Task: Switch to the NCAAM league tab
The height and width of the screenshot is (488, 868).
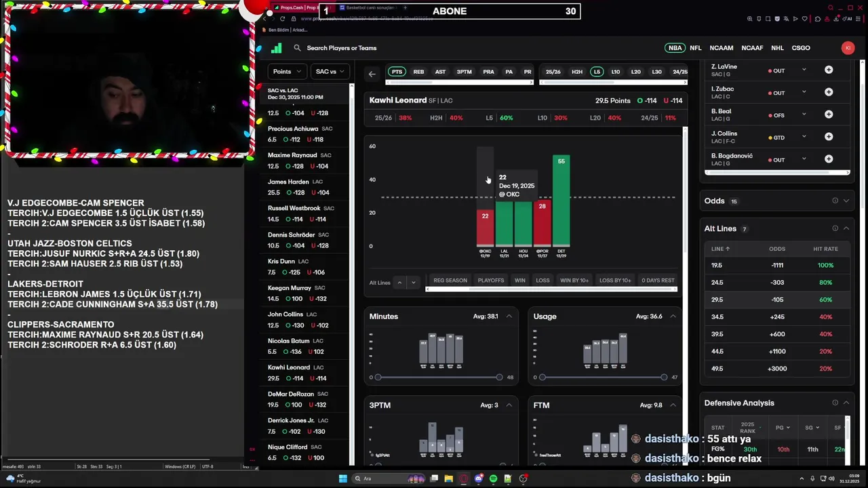Action: click(x=722, y=48)
